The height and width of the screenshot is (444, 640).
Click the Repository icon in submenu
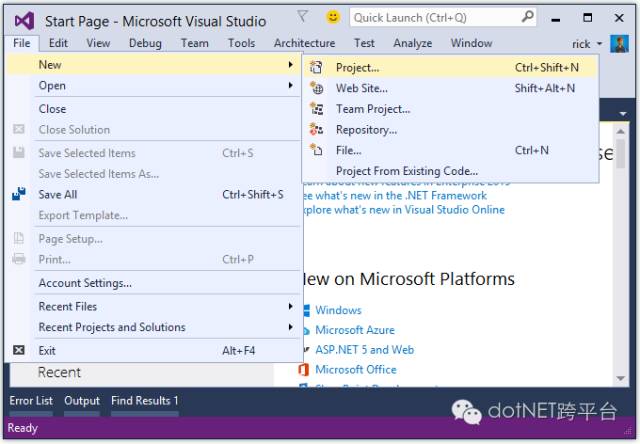[x=316, y=129]
